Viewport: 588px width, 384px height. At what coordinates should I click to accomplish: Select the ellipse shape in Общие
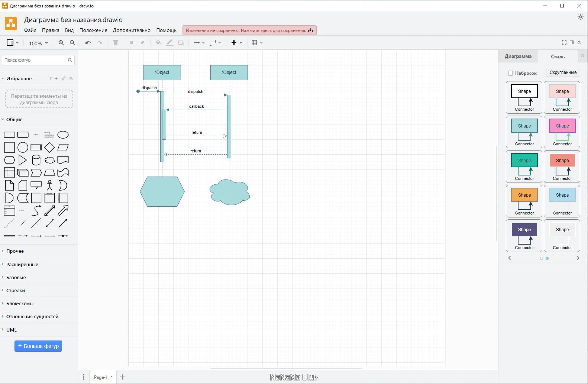tap(63, 135)
